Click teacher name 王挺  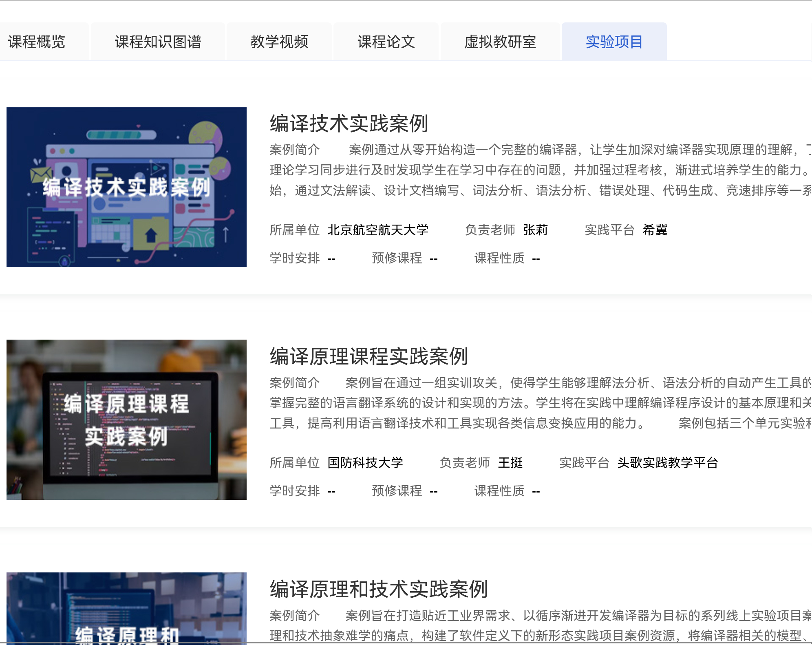(x=510, y=463)
